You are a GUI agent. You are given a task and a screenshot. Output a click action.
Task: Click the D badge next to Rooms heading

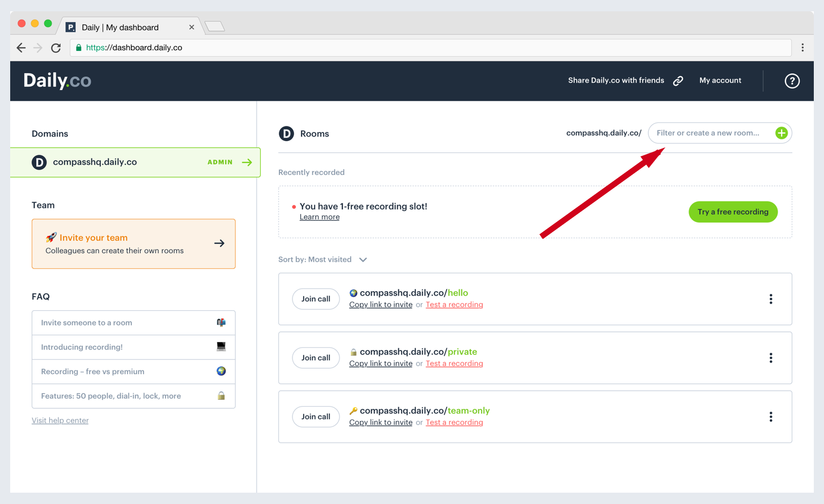[x=286, y=134]
